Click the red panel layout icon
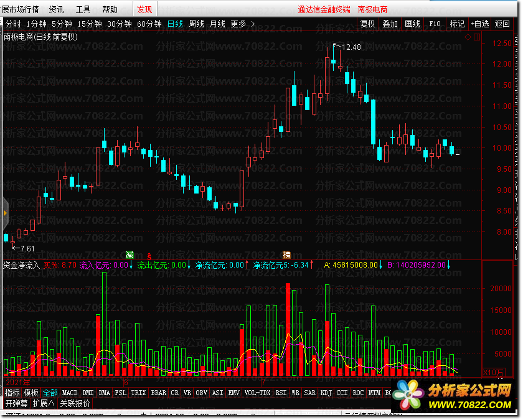The image size is (523, 420). click(x=477, y=37)
